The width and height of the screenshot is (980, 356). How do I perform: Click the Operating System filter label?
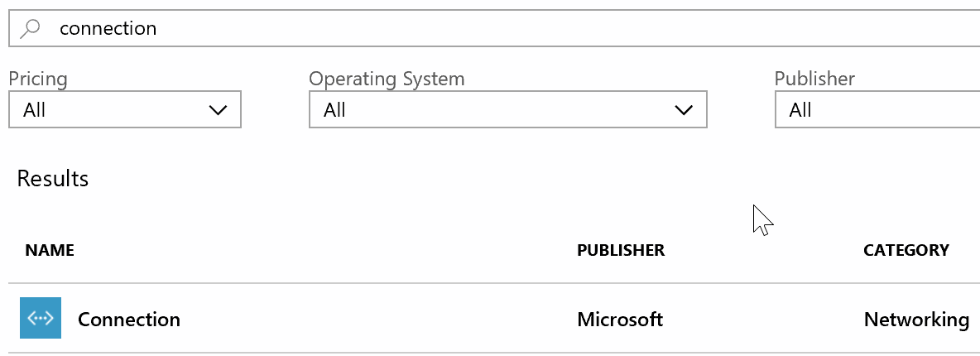pyautogui.click(x=387, y=79)
